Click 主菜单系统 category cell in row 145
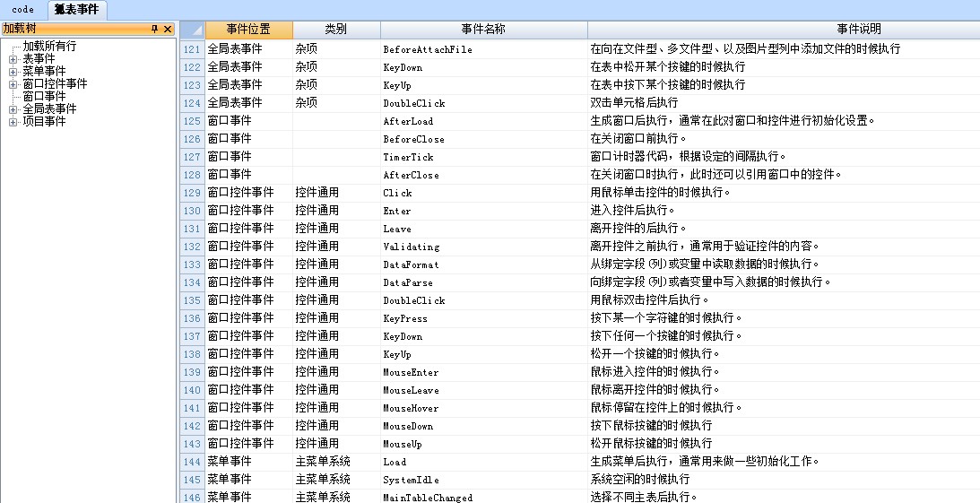 336,480
